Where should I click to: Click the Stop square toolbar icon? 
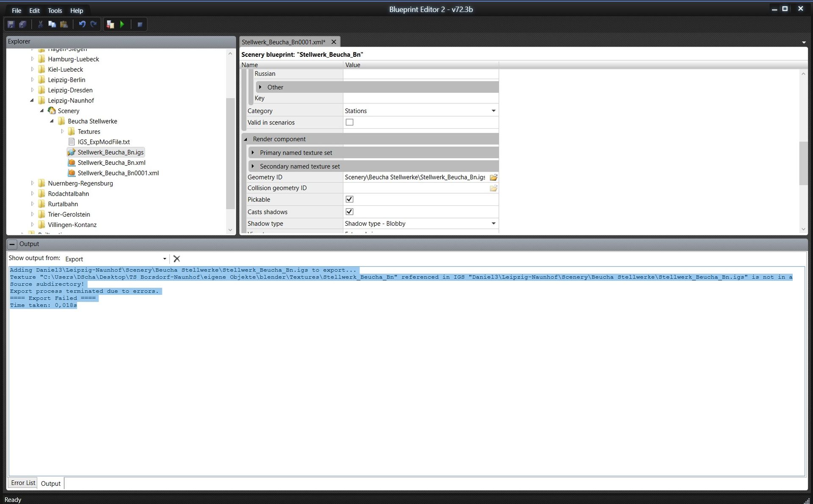[140, 25]
